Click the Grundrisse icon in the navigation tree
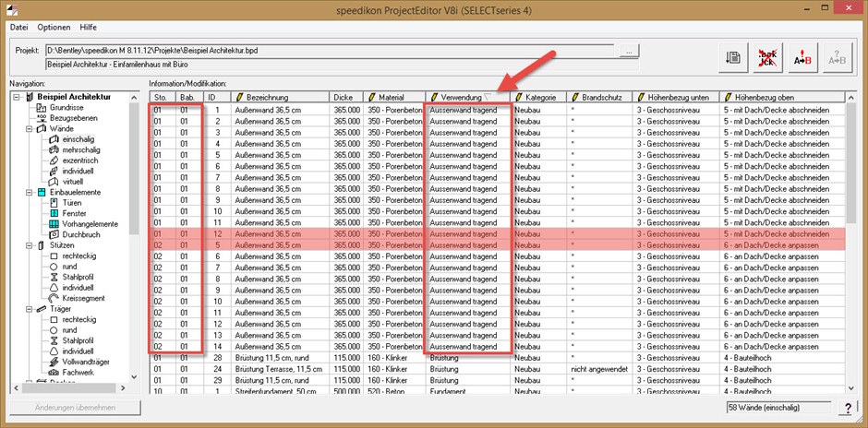The image size is (868, 428). [x=41, y=108]
